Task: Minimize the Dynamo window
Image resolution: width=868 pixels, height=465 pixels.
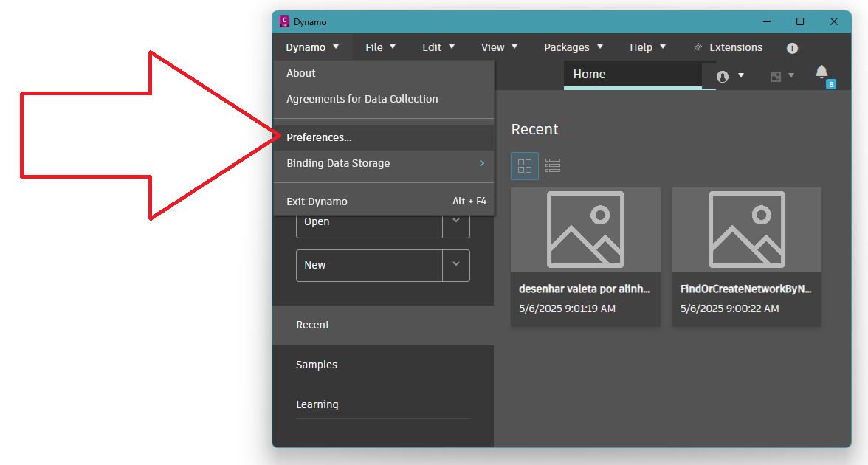Action: pyautogui.click(x=767, y=21)
